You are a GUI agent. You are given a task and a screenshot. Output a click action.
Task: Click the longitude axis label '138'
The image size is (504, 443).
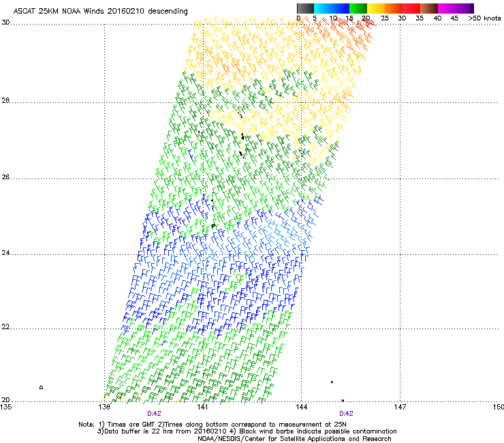[x=104, y=407]
